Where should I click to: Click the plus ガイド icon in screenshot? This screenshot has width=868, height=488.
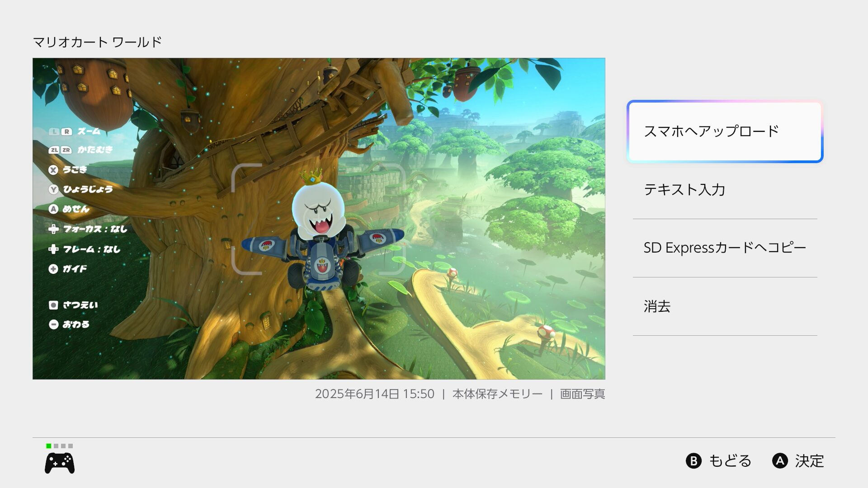click(53, 269)
